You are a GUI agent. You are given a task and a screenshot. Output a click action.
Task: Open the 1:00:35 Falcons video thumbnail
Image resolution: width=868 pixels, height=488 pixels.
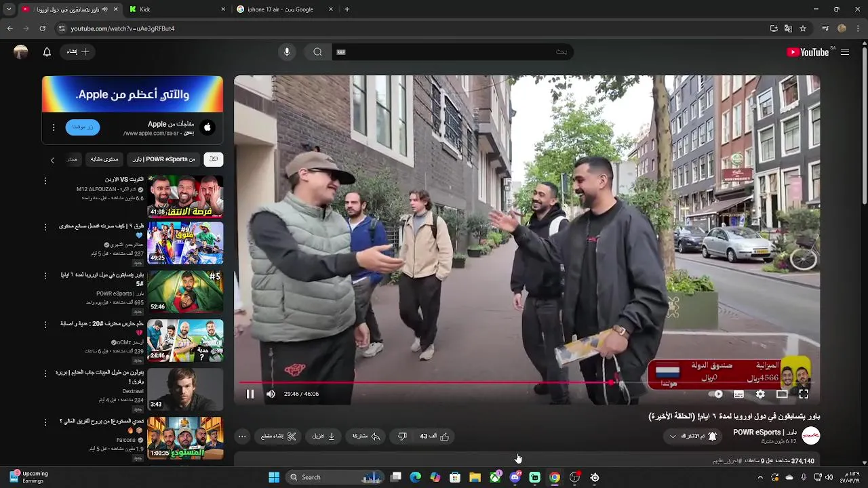click(185, 438)
